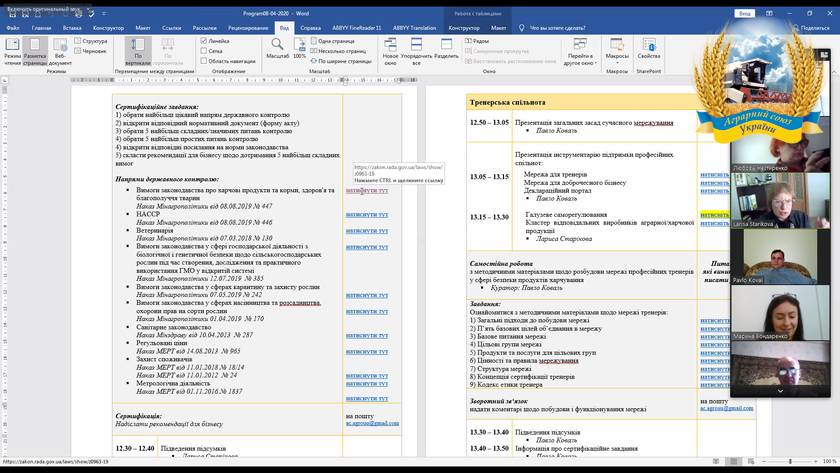Select Print Layout (Разметка страницы) view
This screenshot has height=473, width=840.
tap(35, 51)
